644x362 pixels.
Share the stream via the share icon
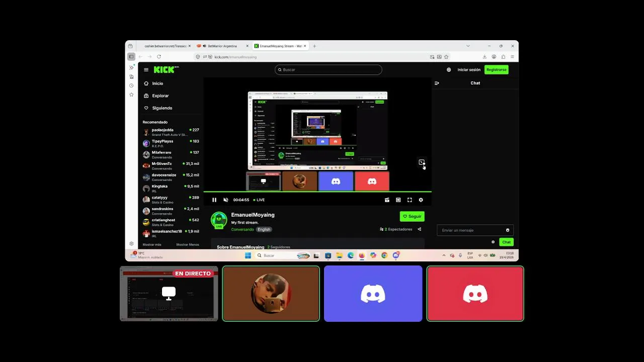point(419,229)
